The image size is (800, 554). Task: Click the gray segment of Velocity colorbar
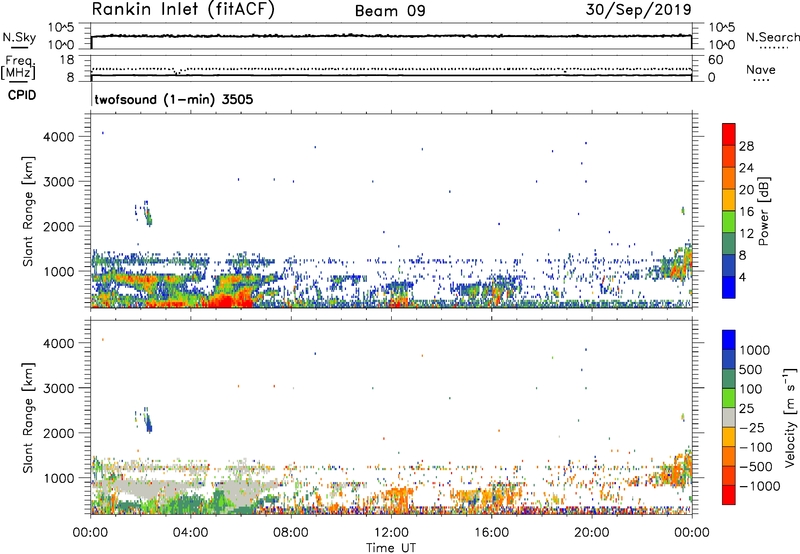(729, 417)
